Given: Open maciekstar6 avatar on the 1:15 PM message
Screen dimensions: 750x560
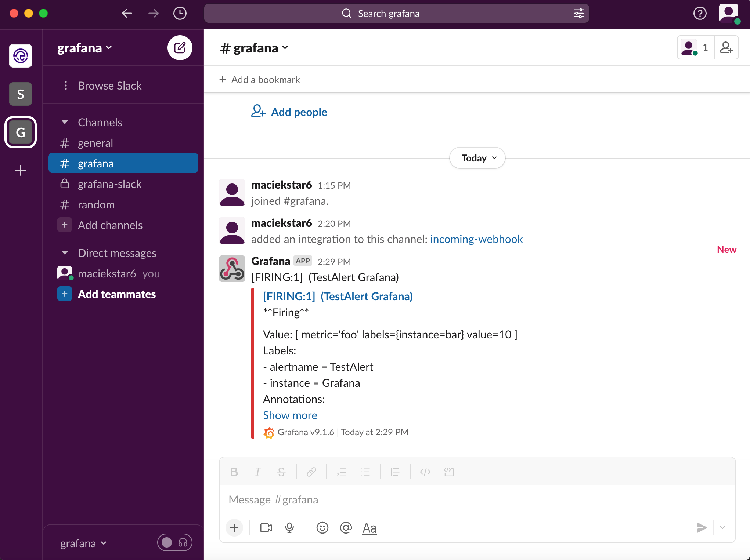Looking at the screenshot, I should [x=232, y=192].
